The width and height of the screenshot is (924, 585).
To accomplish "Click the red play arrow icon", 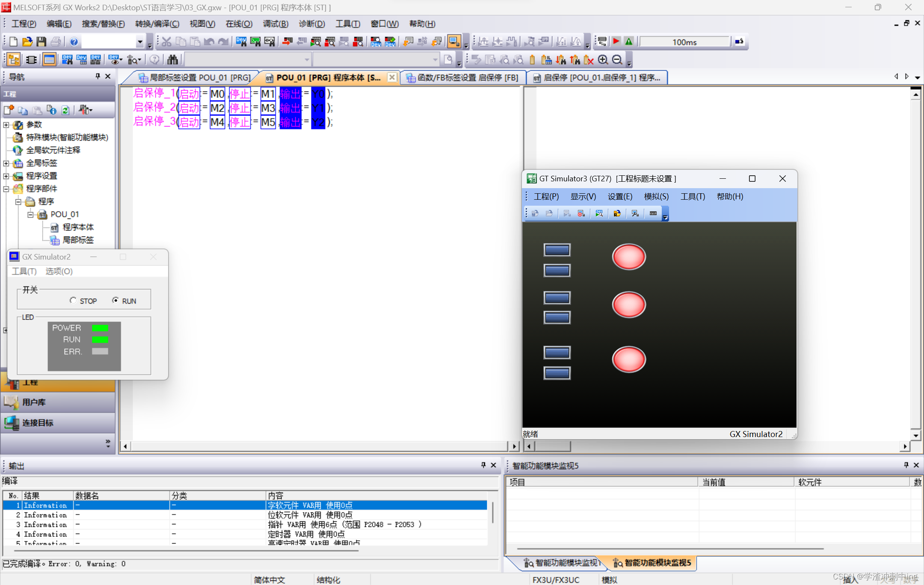I will (x=616, y=41).
